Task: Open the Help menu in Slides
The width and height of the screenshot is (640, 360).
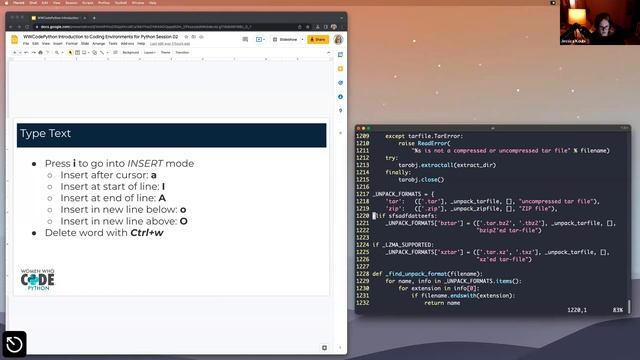Action: [x=141, y=44]
